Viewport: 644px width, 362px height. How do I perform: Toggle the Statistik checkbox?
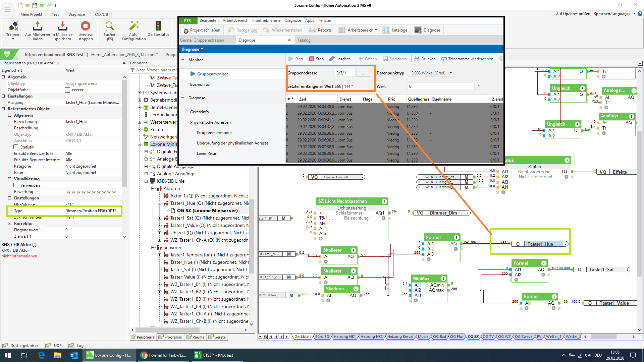point(16,147)
